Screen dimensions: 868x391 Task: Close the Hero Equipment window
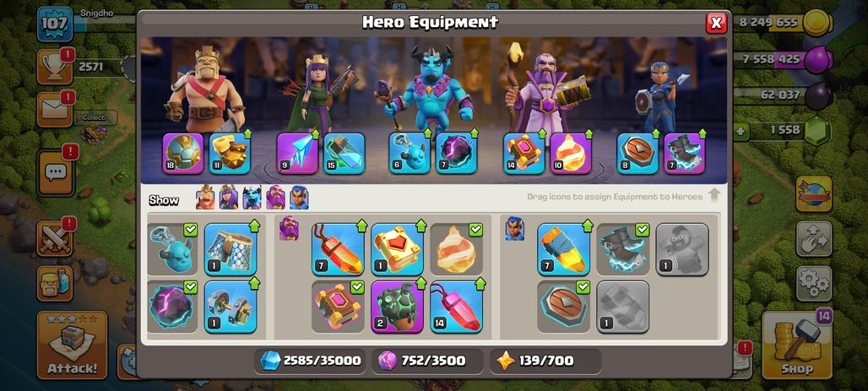(x=716, y=23)
